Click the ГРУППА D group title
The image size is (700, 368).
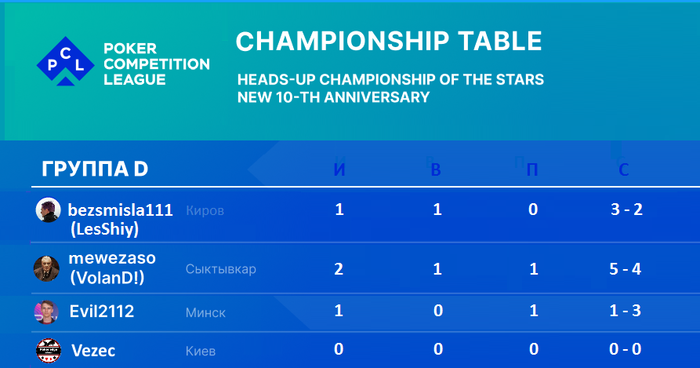(x=95, y=169)
